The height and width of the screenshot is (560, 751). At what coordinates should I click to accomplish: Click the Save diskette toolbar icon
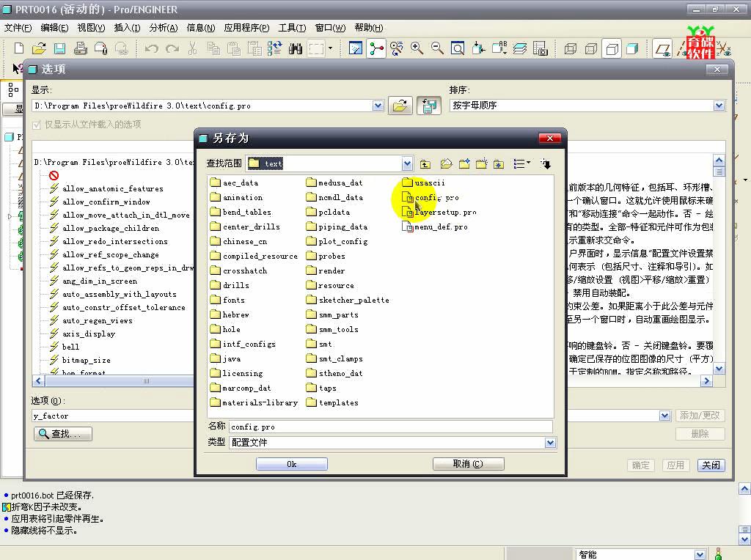[x=59, y=48]
